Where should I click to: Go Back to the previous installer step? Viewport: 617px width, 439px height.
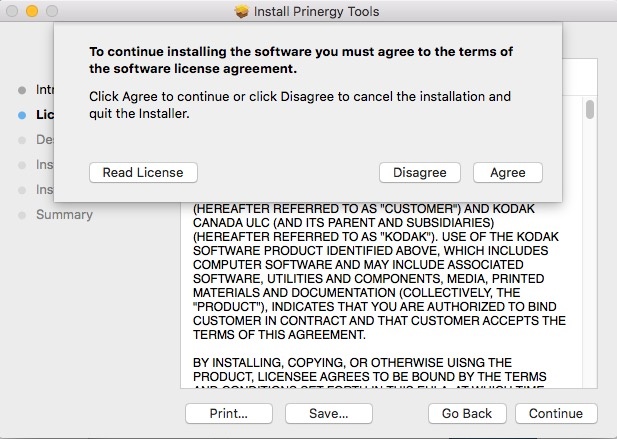[x=466, y=413]
